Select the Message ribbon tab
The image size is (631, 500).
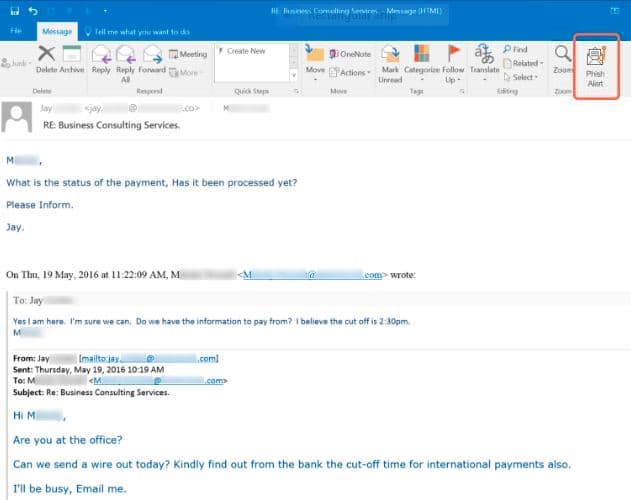coord(57,31)
